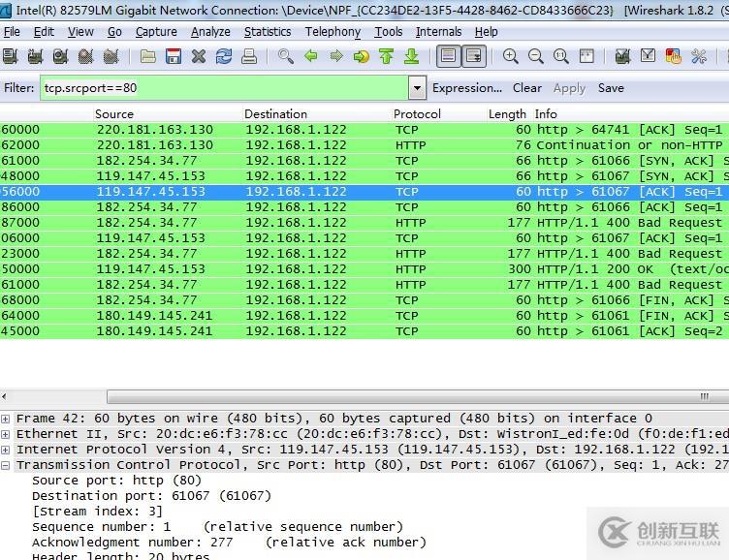Go forward in packet history arrow

pyautogui.click(x=336, y=56)
